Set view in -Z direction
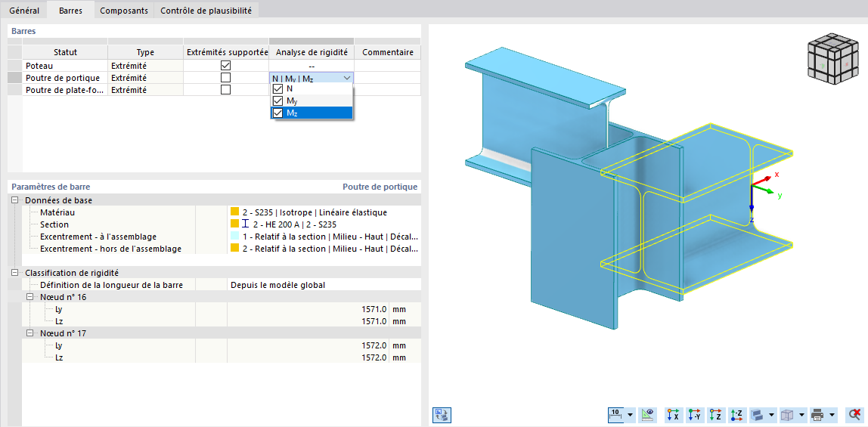This screenshot has height=427, width=868. point(736,414)
